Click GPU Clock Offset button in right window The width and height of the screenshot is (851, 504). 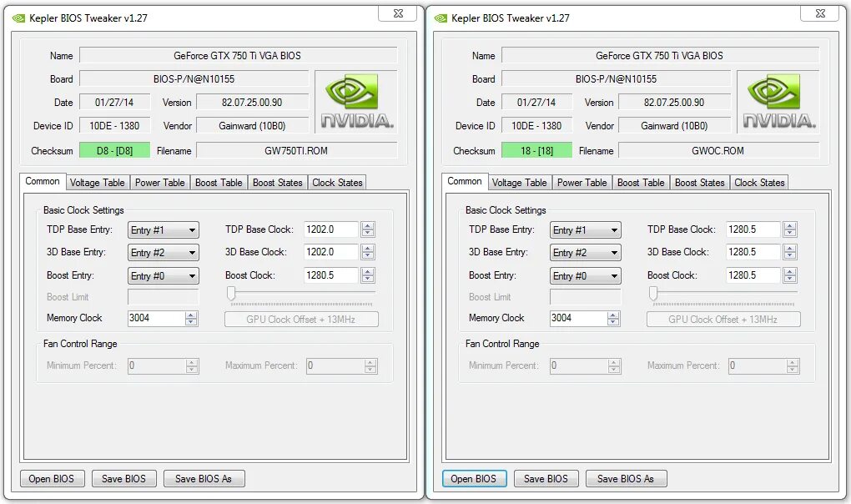pyautogui.click(x=723, y=319)
